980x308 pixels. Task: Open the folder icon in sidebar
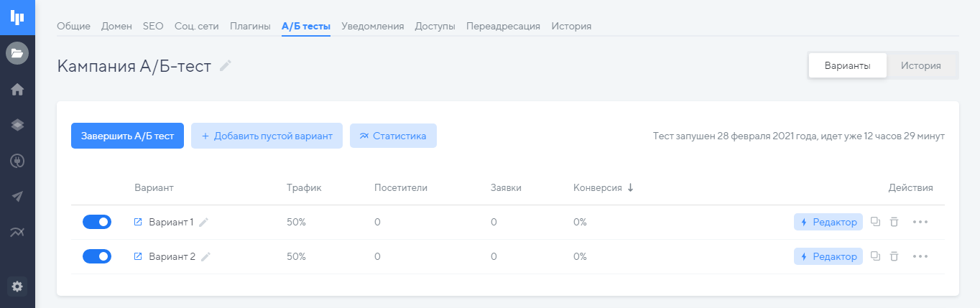pos(17,52)
